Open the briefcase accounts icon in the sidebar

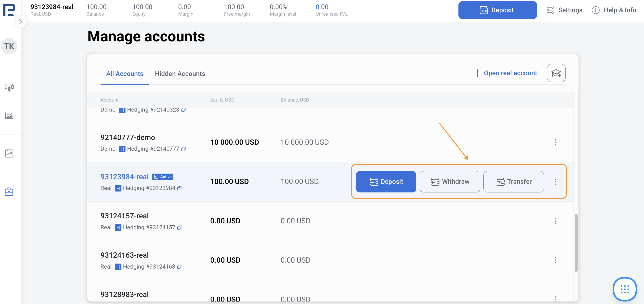click(x=9, y=192)
